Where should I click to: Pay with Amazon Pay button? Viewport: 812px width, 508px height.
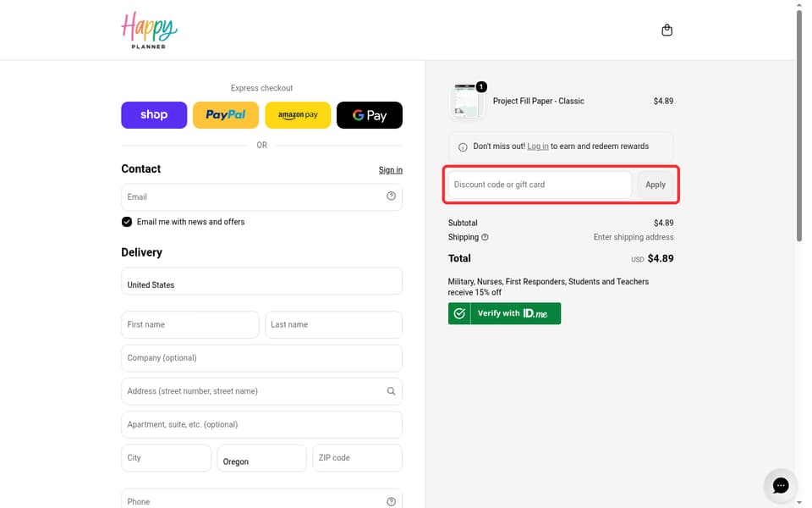point(298,115)
